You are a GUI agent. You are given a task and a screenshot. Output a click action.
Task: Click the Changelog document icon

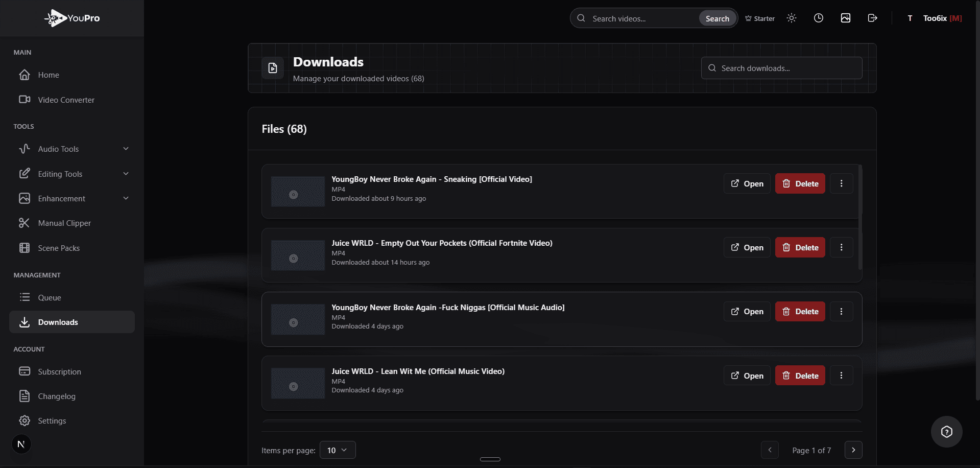coord(25,396)
